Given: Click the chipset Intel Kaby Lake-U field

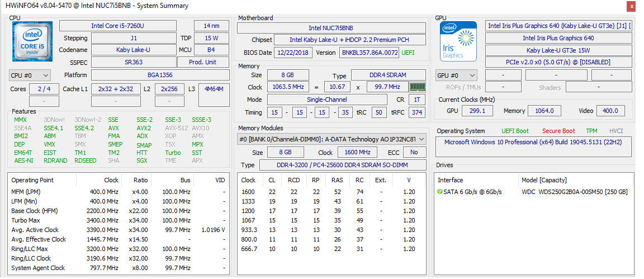Looking at the screenshot, I should [349, 40].
